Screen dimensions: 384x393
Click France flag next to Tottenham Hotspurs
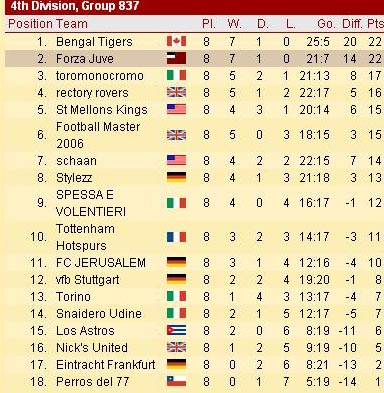176,237
